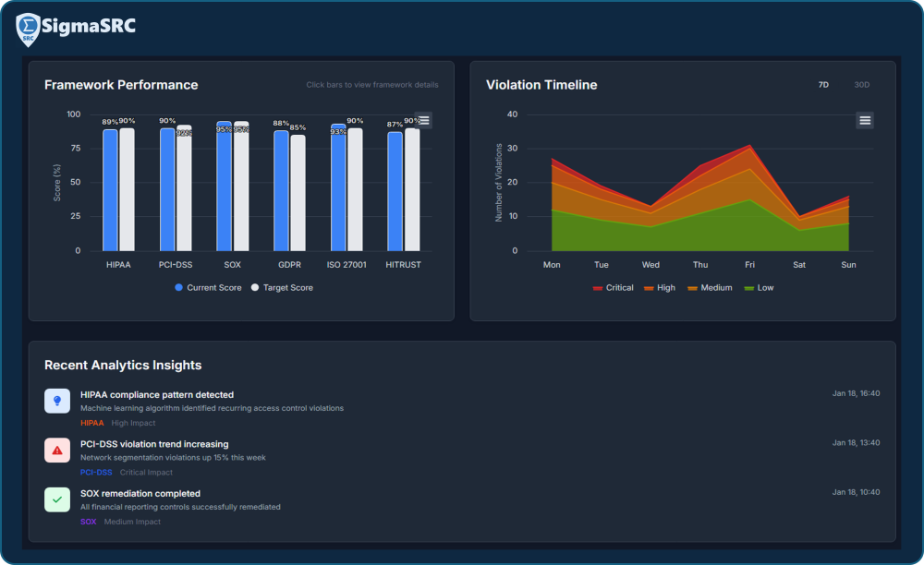
Task: Click the GDPR target score white bar
Action: pos(298,193)
